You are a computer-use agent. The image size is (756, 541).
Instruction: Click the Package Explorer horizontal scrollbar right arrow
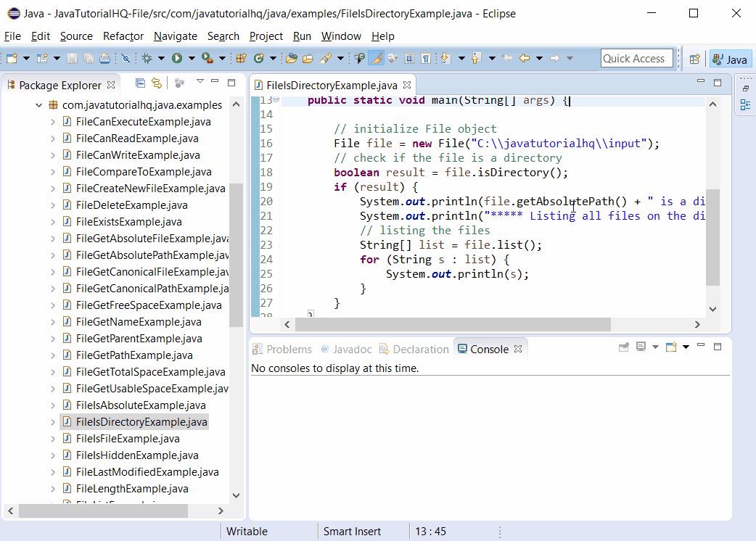221,511
